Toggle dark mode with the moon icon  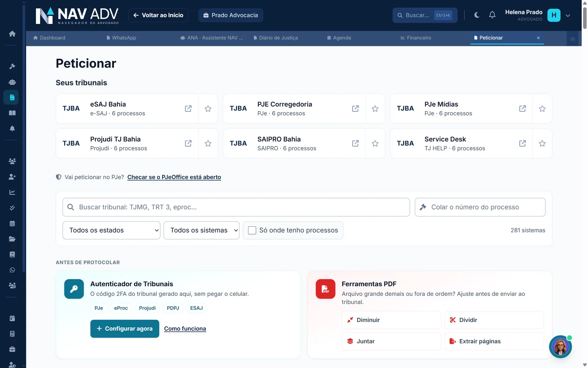[x=477, y=15]
